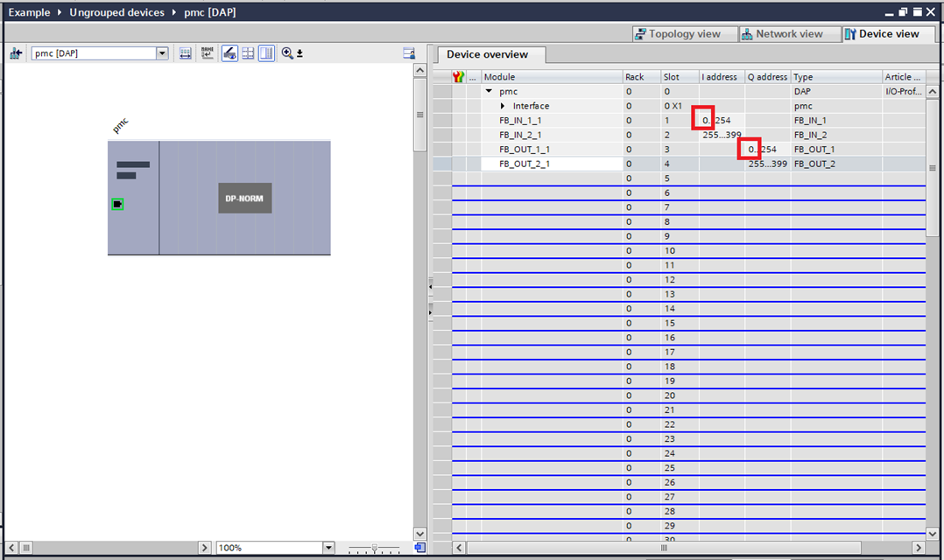944x560 pixels.
Task: Click the zoom slider handle
Action: 375,548
